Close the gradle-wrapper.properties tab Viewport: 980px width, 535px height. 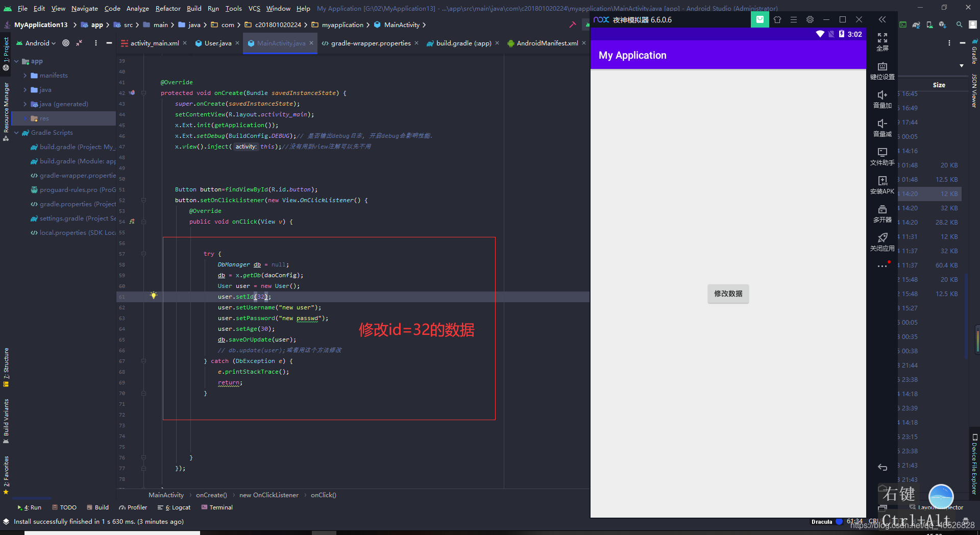416,43
